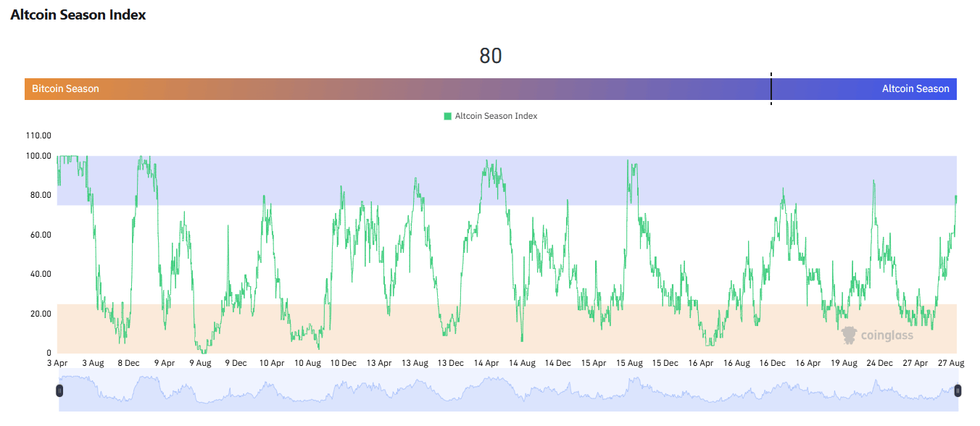Click the middle of the overview scrollbar
The image size is (980, 426).
(x=509, y=391)
